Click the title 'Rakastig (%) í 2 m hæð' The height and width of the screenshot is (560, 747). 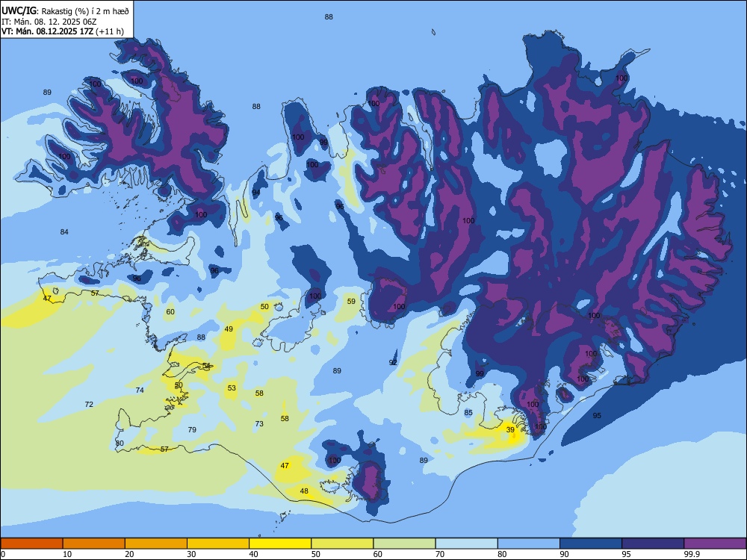85,11
